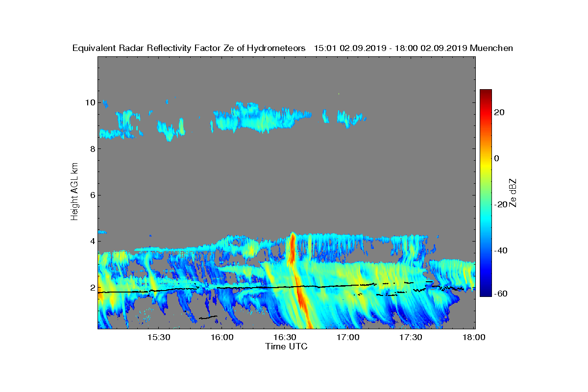
Task: Click the 2 km height tick label
Action: pyautogui.click(x=92, y=287)
